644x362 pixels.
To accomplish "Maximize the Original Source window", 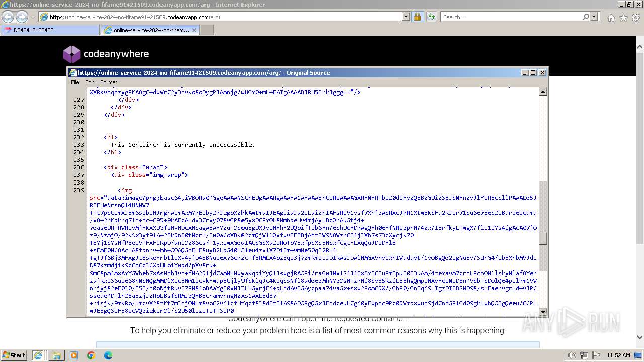I will click(x=533, y=72).
